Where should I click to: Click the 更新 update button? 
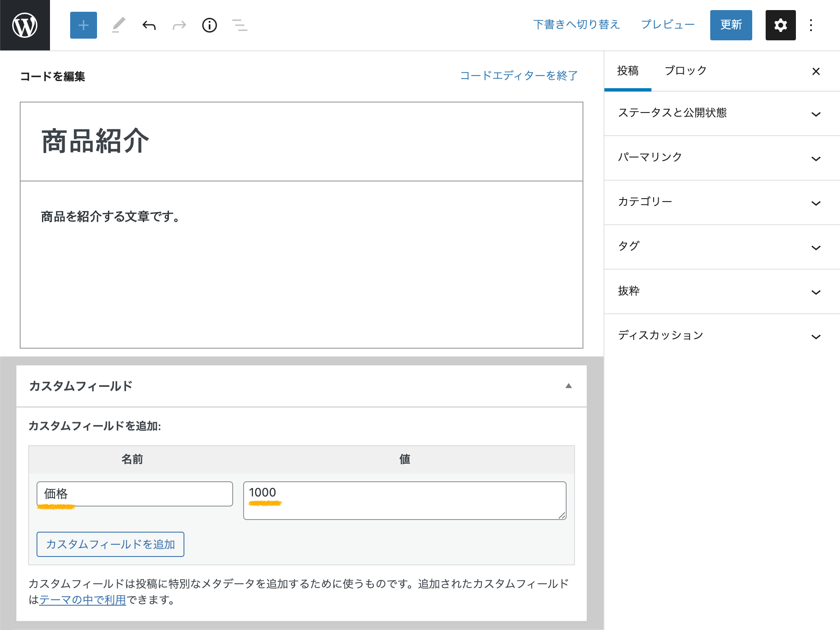click(x=731, y=25)
